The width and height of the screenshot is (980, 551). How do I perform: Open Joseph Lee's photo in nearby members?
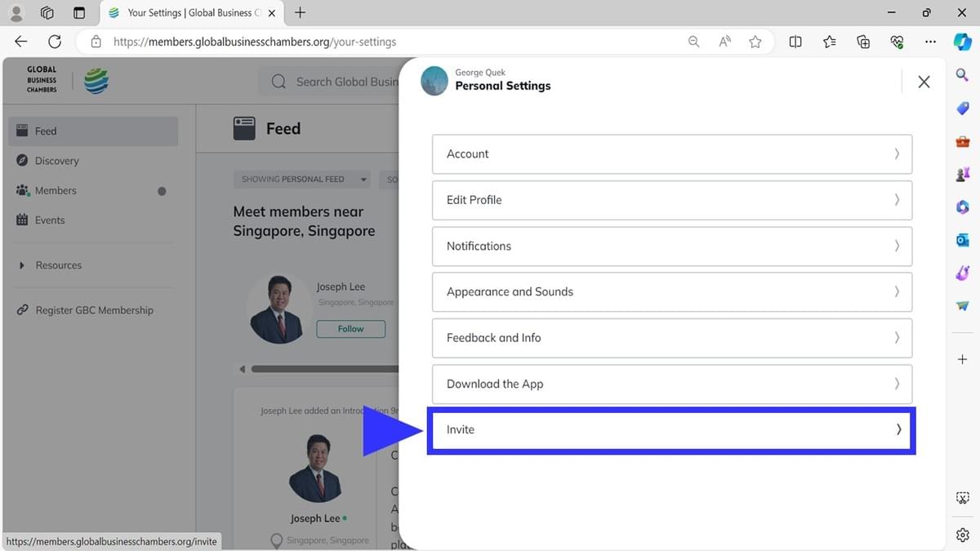(279, 308)
